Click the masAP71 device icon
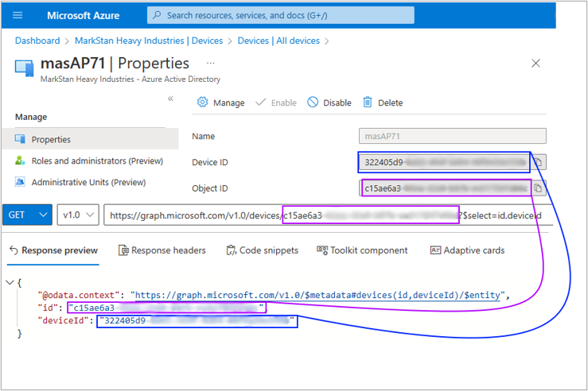Image resolution: width=588 pixels, height=391 pixels. 25,68
